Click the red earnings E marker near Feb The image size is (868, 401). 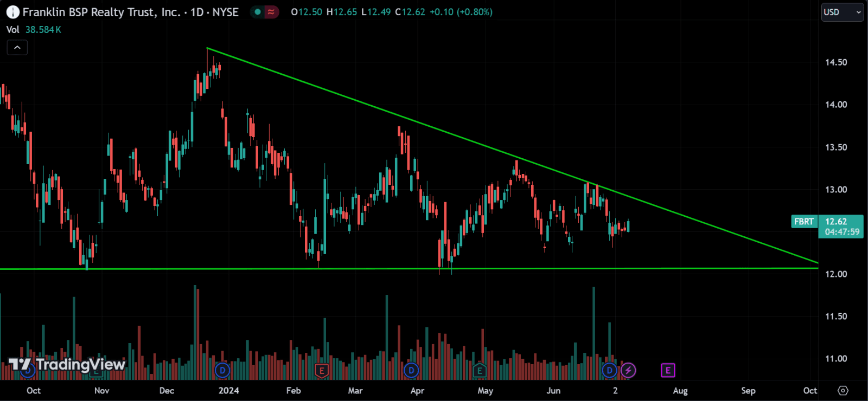322,371
